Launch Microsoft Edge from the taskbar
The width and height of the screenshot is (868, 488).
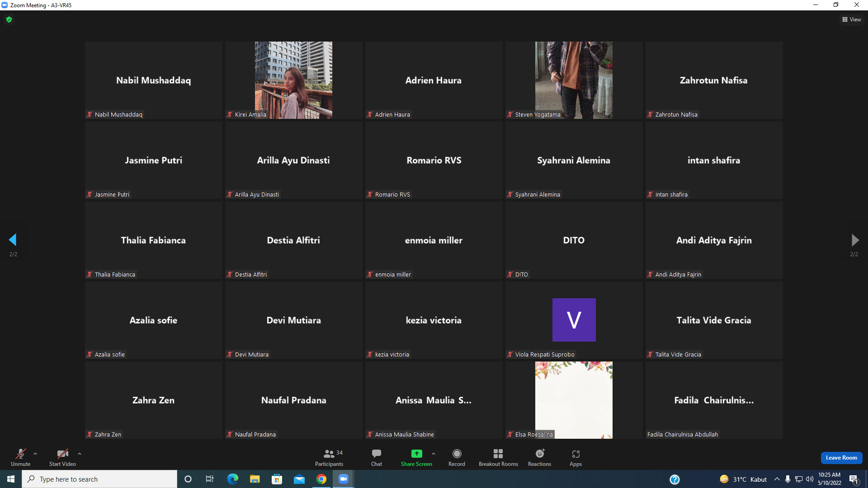pos(232,479)
